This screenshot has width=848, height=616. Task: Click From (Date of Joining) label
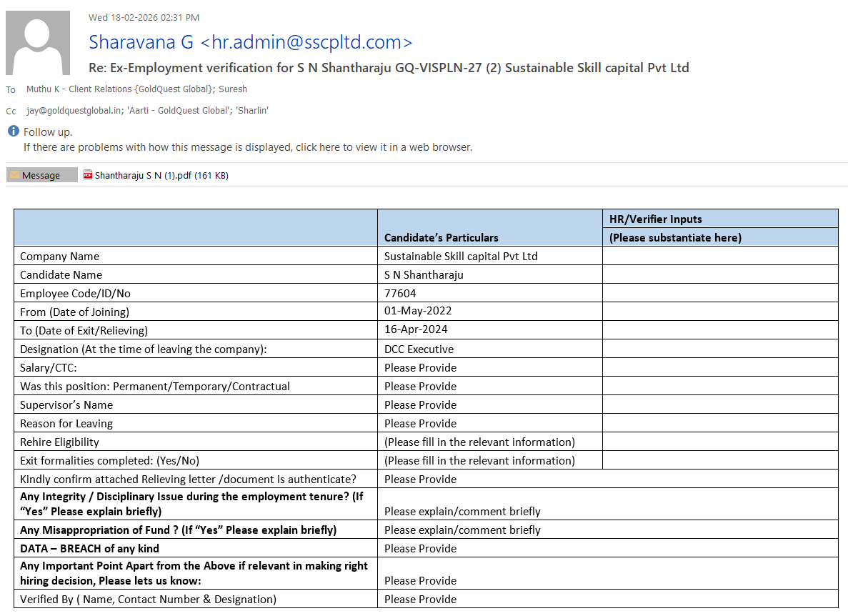coord(74,312)
